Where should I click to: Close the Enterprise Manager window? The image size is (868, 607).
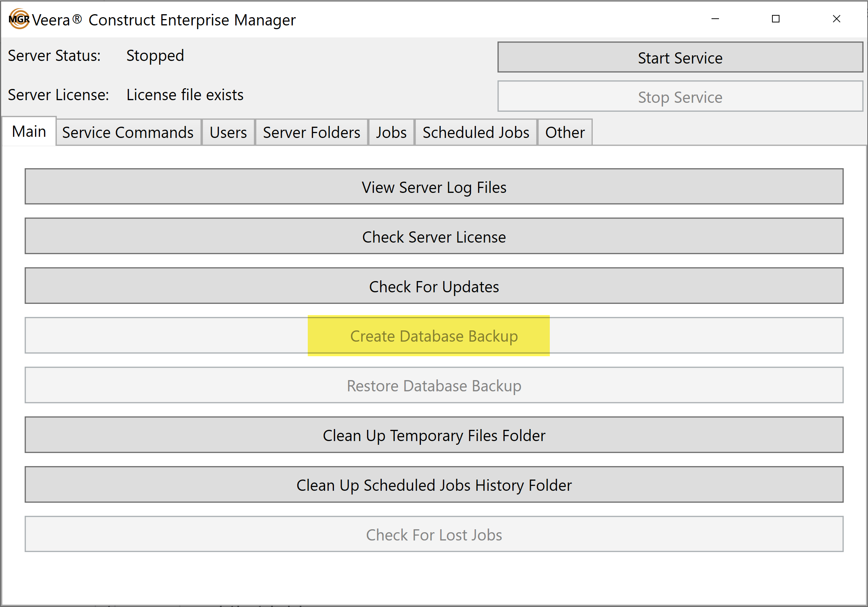point(837,19)
